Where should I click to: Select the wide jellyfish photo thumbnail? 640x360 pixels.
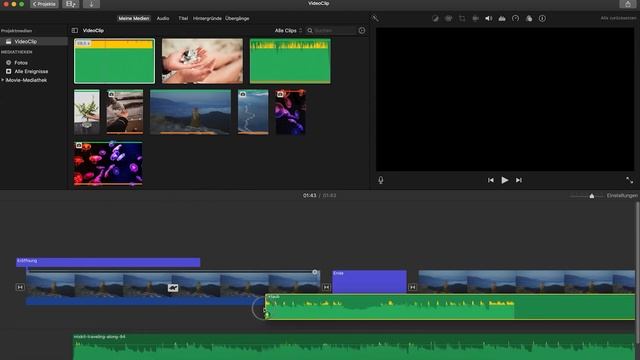pos(108,164)
